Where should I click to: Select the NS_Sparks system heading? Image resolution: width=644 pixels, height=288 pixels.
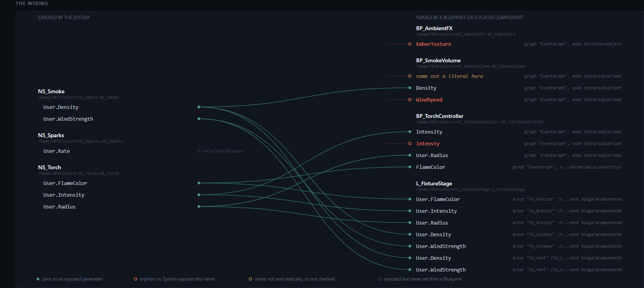coord(51,135)
